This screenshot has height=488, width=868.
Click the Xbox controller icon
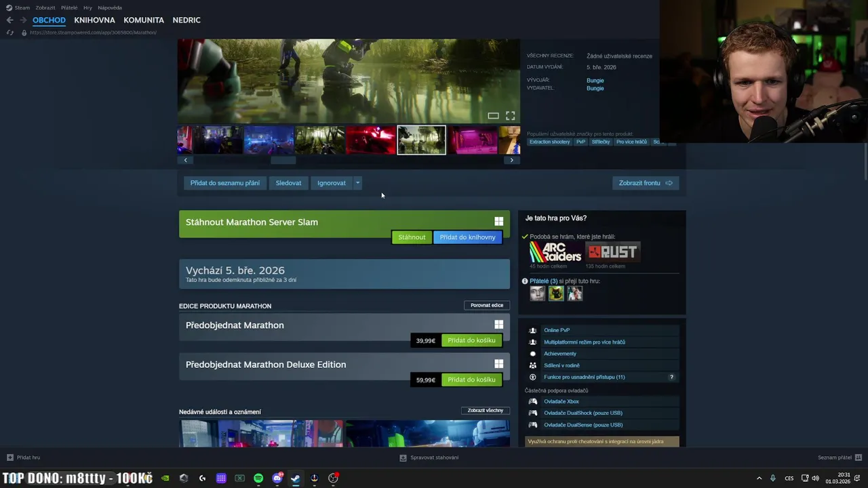[x=532, y=401]
